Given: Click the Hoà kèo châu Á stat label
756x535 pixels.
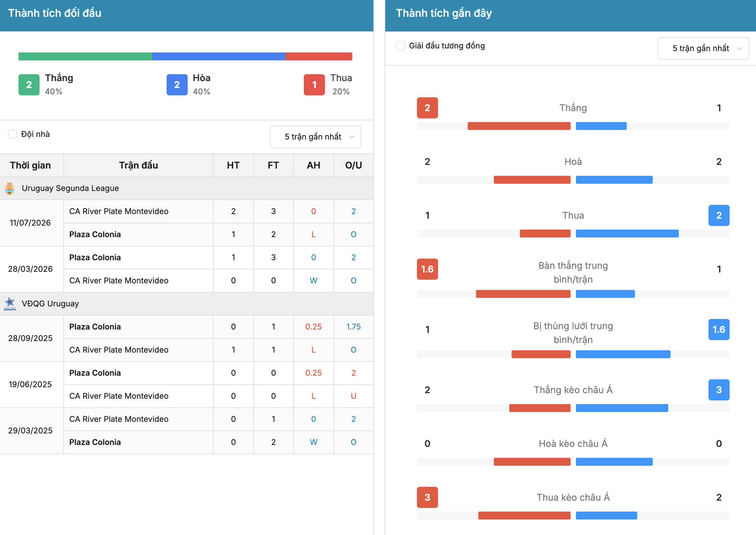Looking at the screenshot, I should (x=573, y=444).
